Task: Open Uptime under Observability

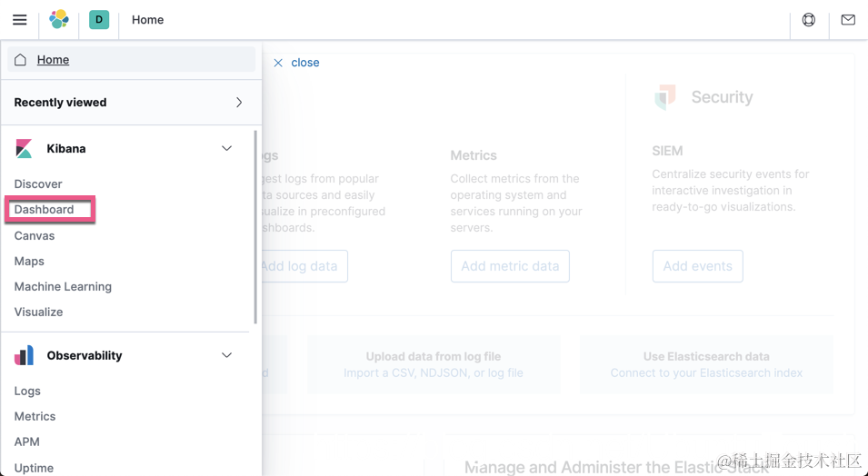Action: [34, 468]
